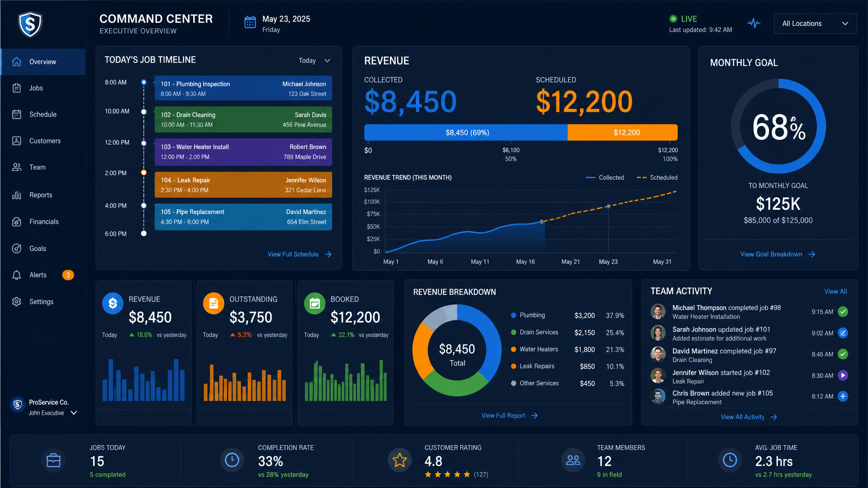Click the edit pencil icon for job #101
868x488 pixels.
(843, 333)
